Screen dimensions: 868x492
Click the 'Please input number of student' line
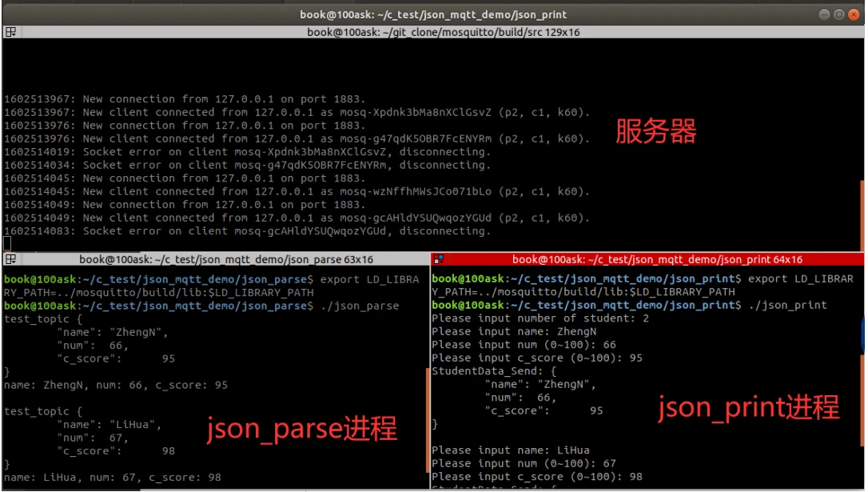tap(540, 318)
